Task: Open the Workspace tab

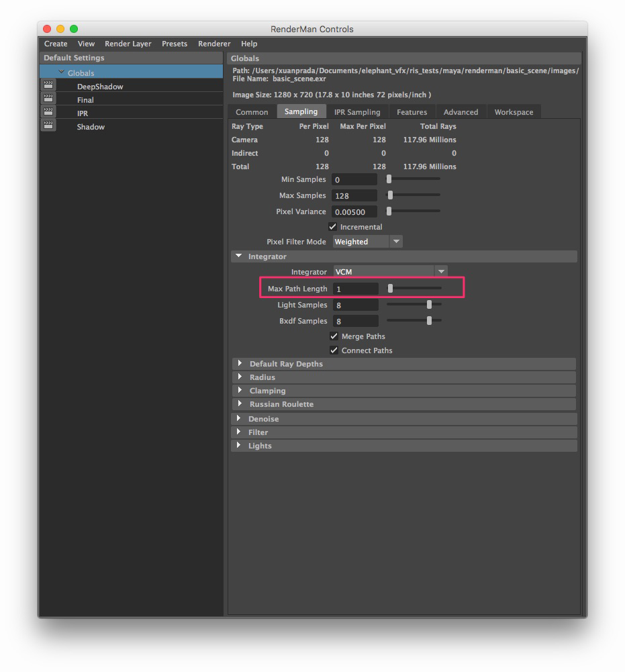Action: 514,112
